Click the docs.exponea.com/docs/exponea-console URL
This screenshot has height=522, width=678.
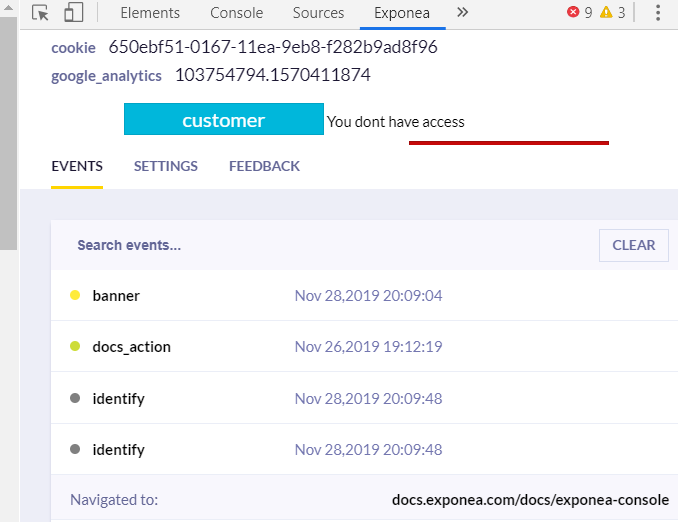coord(531,500)
